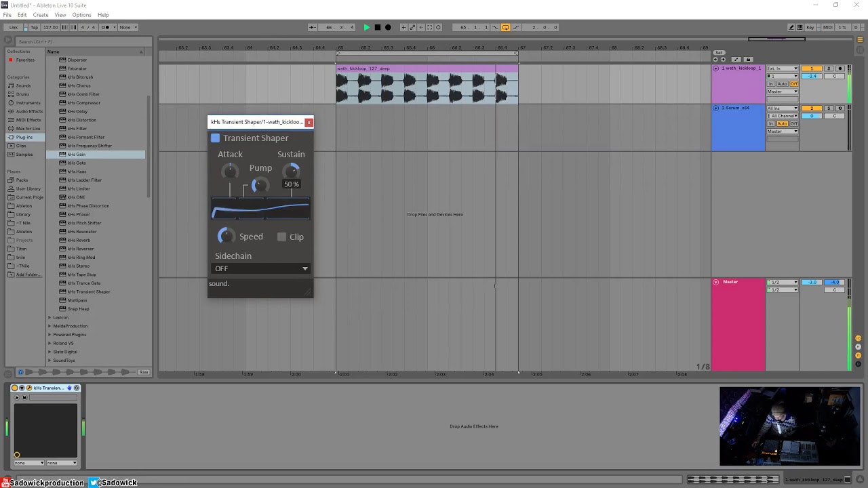
Task: Select Drums category in browser
Action: tap(23, 94)
